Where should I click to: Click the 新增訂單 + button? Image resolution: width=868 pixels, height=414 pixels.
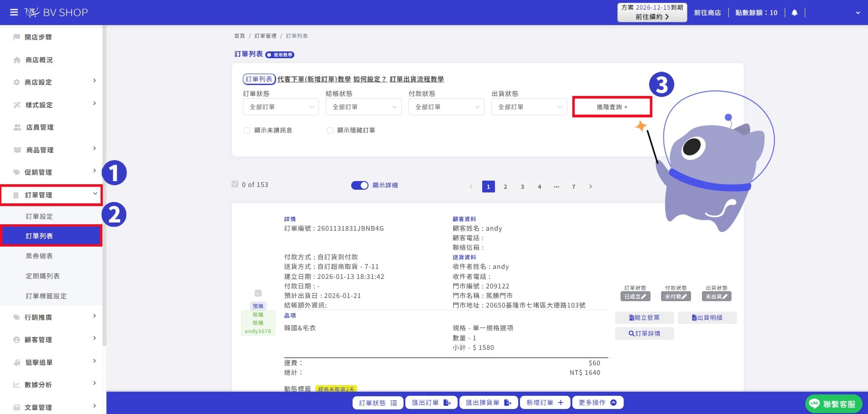[545, 403]
